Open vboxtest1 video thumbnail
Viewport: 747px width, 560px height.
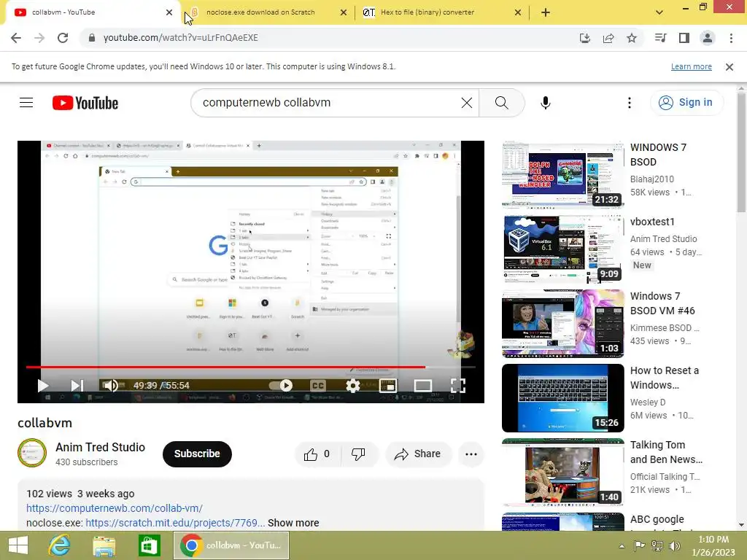(x=562, y=249)
